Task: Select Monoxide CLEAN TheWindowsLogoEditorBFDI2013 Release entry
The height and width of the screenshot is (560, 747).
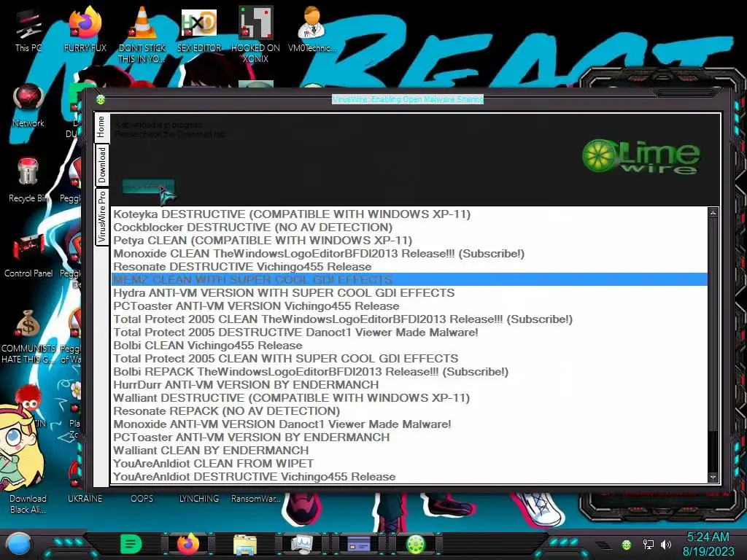Action: 409,253
